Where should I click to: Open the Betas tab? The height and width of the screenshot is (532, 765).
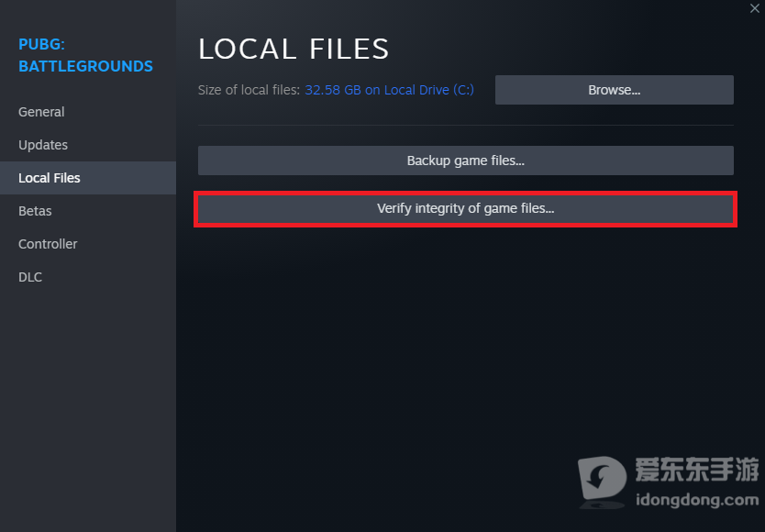88,211
